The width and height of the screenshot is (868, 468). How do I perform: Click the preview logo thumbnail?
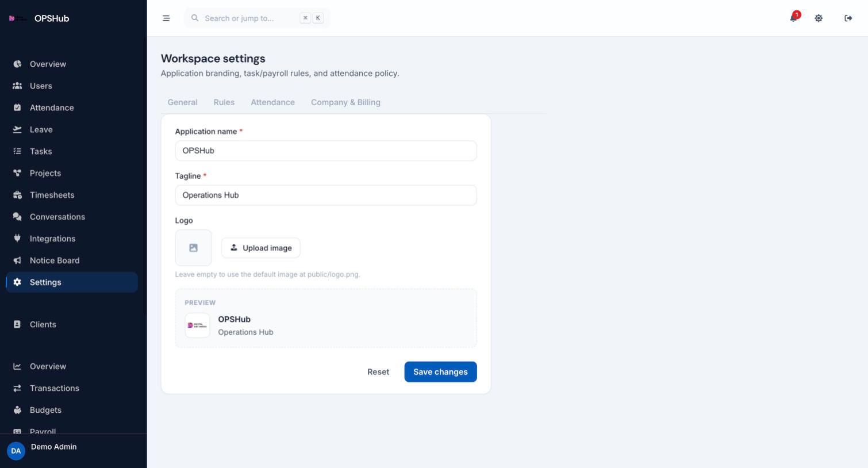coord(197,325)
